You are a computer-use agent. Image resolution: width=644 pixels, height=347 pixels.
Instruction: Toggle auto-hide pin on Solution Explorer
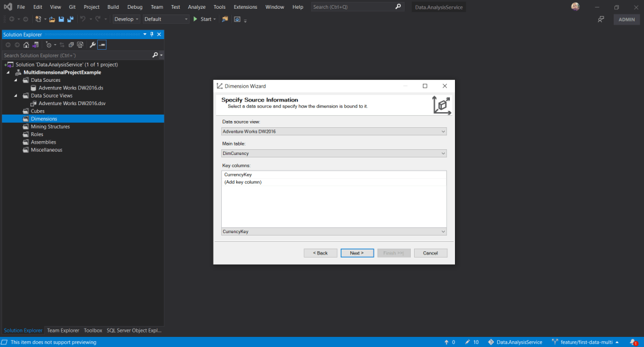pyautogui.click(x=152, y=35)
